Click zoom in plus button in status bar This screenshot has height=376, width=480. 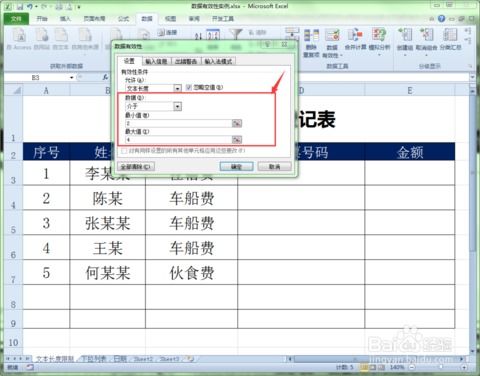pos(464,367)
